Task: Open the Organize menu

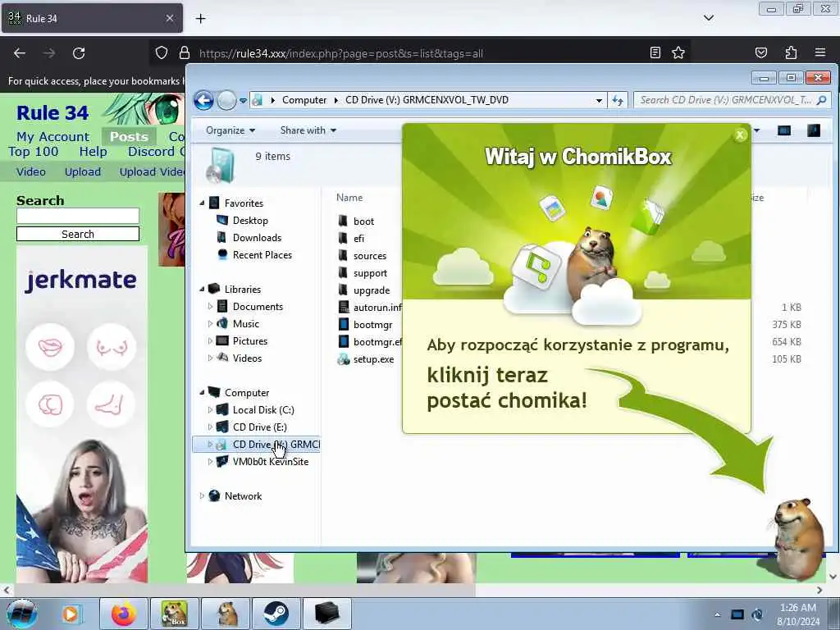Action: [x=231, y=130]
